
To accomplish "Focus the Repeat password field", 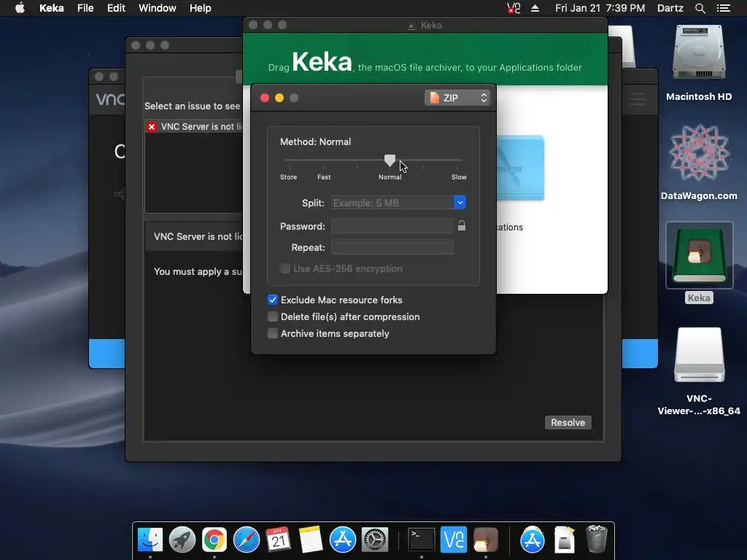I will pyautogui.click(x=392, y=247).
